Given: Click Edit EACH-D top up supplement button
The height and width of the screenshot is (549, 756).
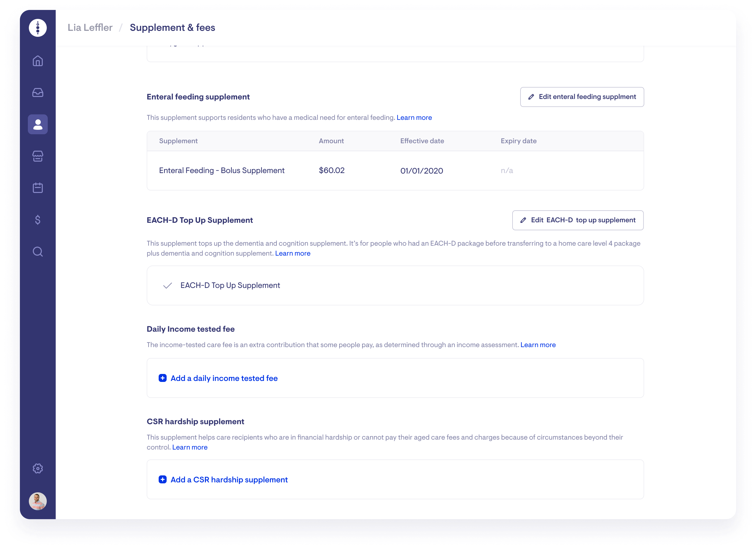Looking at the screenshot, I should pyautogui.click(x=578, y=220).
